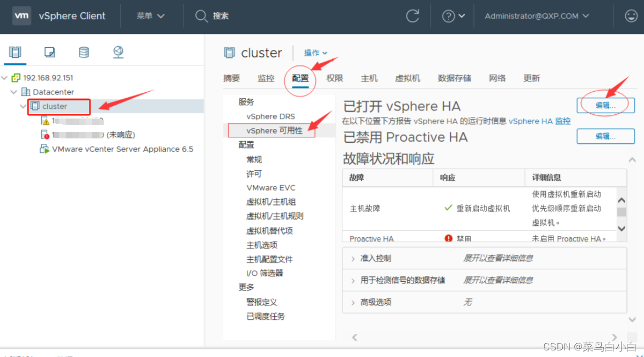Open the 操作 actions dropdown
Image resolution: width=644 pixels, height=357 pixels.
click(315, 53)
